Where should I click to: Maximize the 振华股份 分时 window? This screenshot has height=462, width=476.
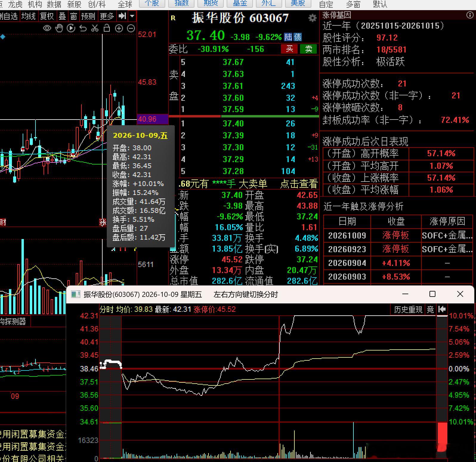432,294
